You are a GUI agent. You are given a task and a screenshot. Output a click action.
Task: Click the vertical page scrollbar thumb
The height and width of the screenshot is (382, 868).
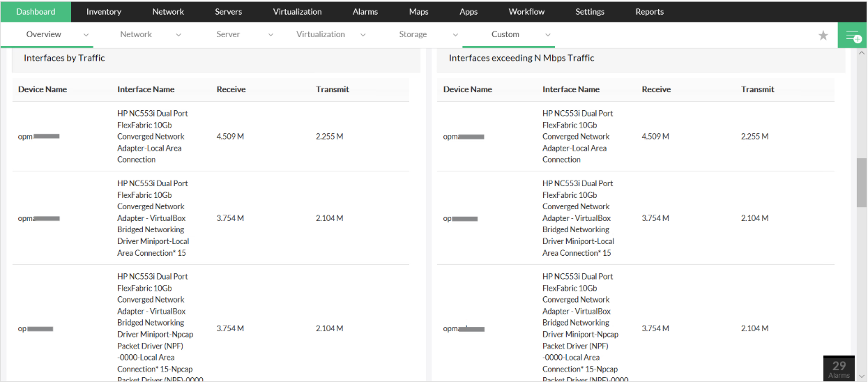coord(862,182)
